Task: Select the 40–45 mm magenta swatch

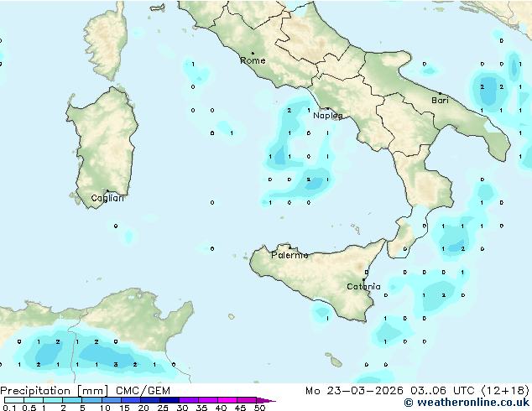Action: tap(227, 400)
